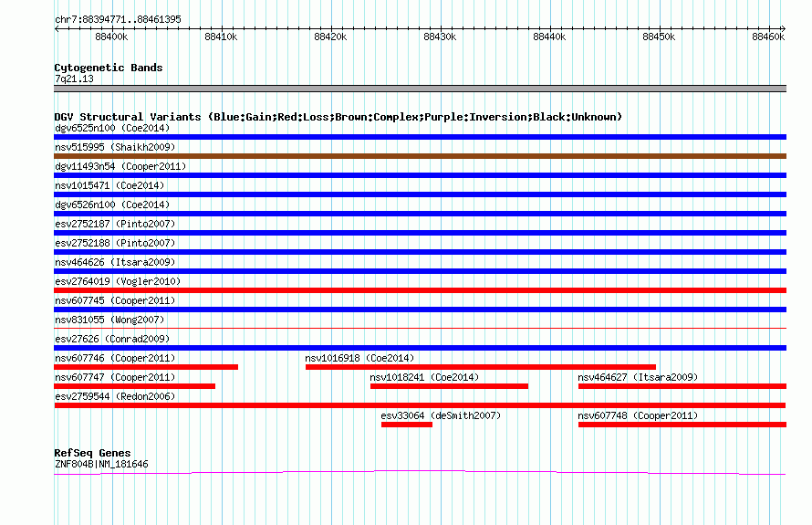Click the 88460k ruler tick label
This screenshot has width=812, height=525.
tap(768, 37)
